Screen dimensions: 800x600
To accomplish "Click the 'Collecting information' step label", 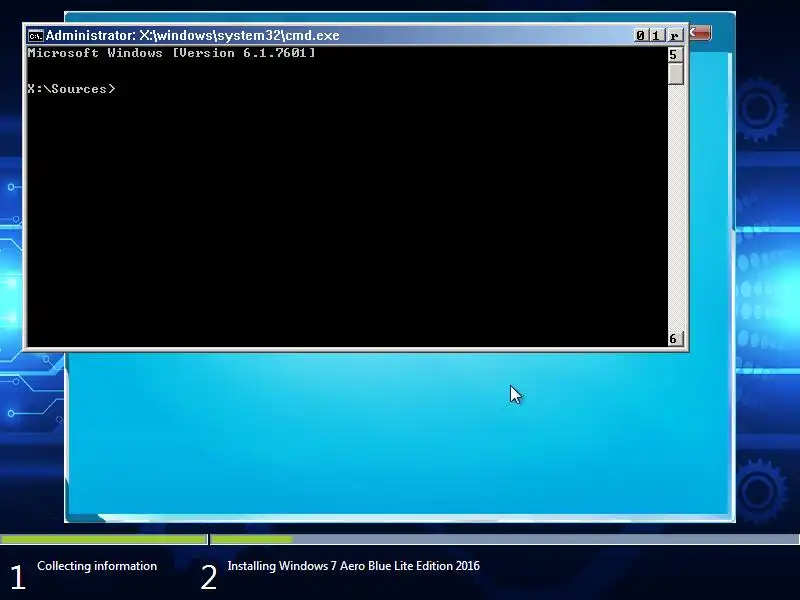I will click(x=97, y=566).
